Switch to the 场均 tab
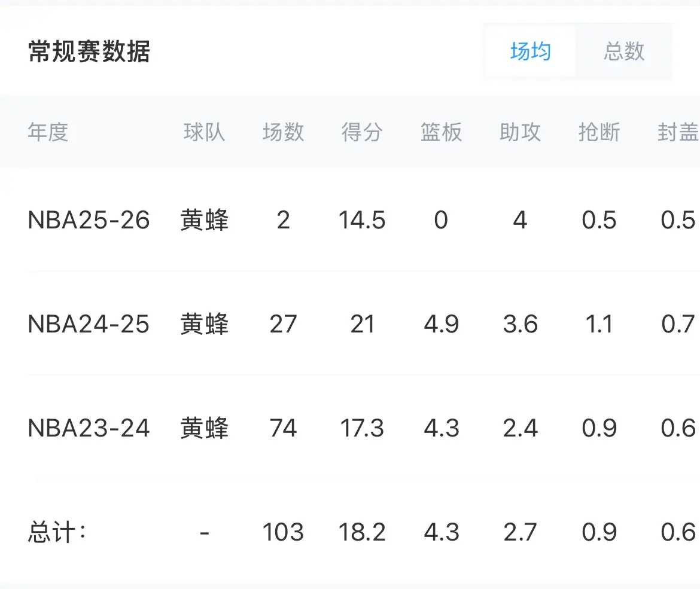The width and height of the screenshot is (700, 589). coord(530,51)
